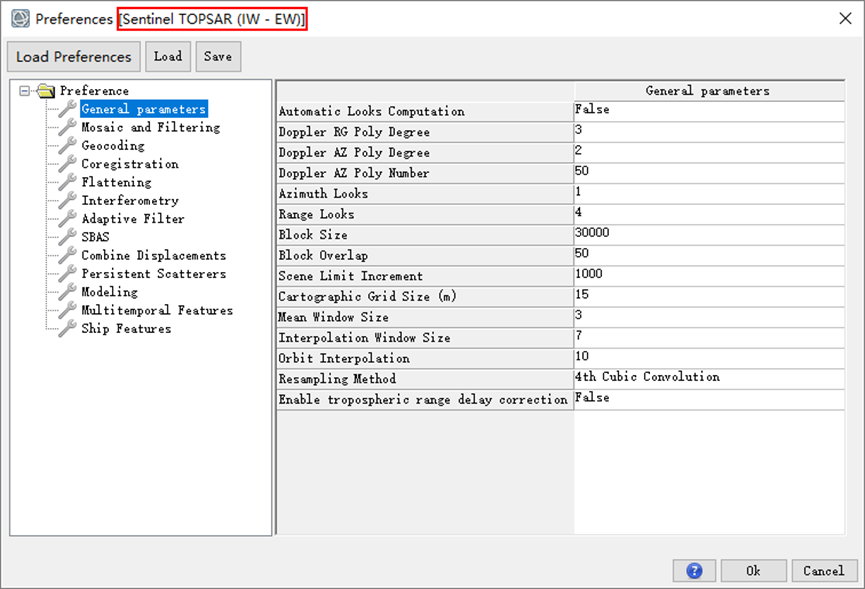Select Flattening in the tree
The height and width of the screenshot is (589, 865).
click(x=116, y=181)
